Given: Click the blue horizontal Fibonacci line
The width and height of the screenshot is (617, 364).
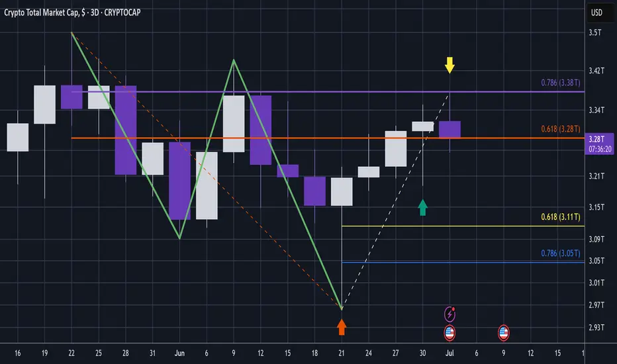Looking at the screenshot, I should [463, 262].
